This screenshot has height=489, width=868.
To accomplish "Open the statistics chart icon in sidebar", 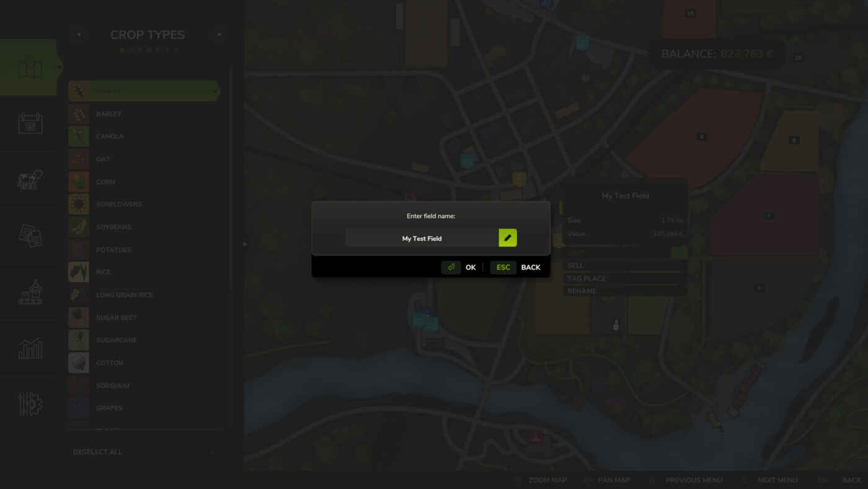I will point(30,349).
